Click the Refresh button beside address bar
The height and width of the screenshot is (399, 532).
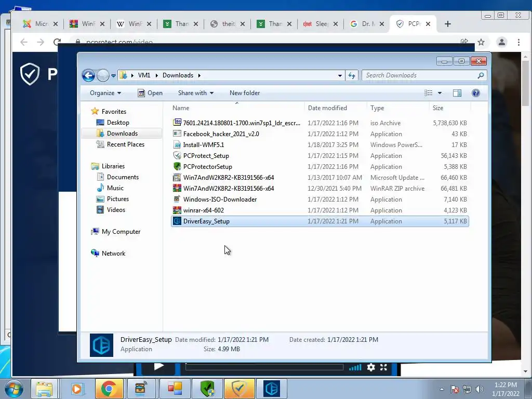(352, 75)
